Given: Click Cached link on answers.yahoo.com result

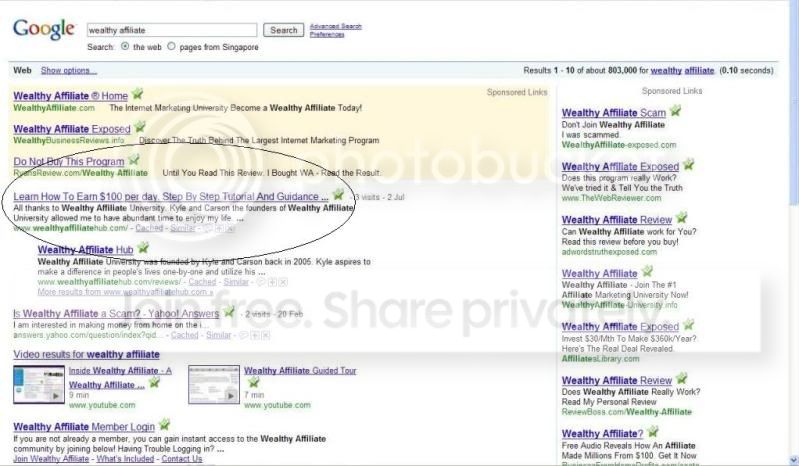Looking at the screenshot, I should [184, 335].
